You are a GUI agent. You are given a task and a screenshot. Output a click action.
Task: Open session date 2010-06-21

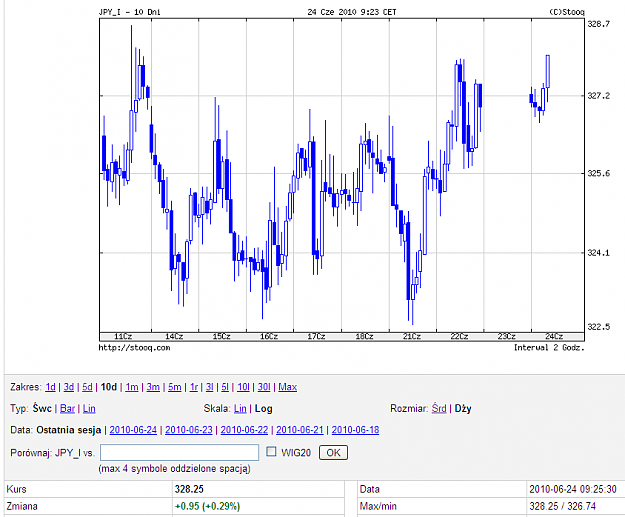[x=300, y=430]
